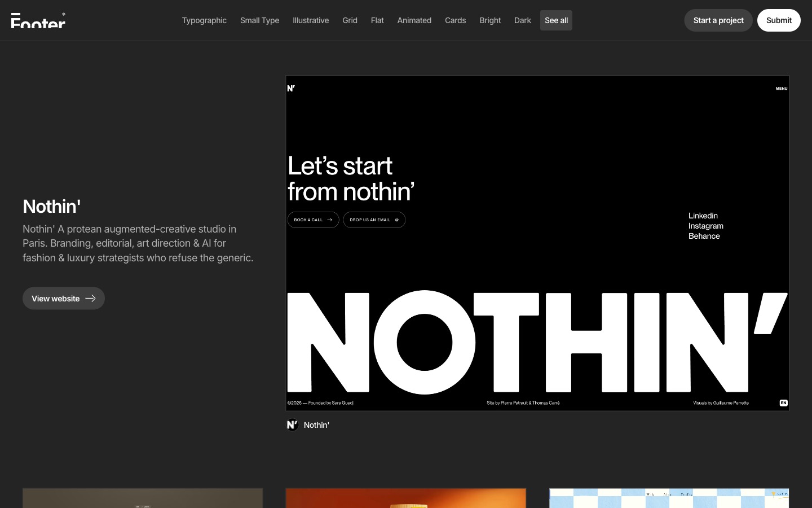Open the blue checkered thumbnail in the bottom row
This screenshot has height=508, width=812.
pos(669,498)
